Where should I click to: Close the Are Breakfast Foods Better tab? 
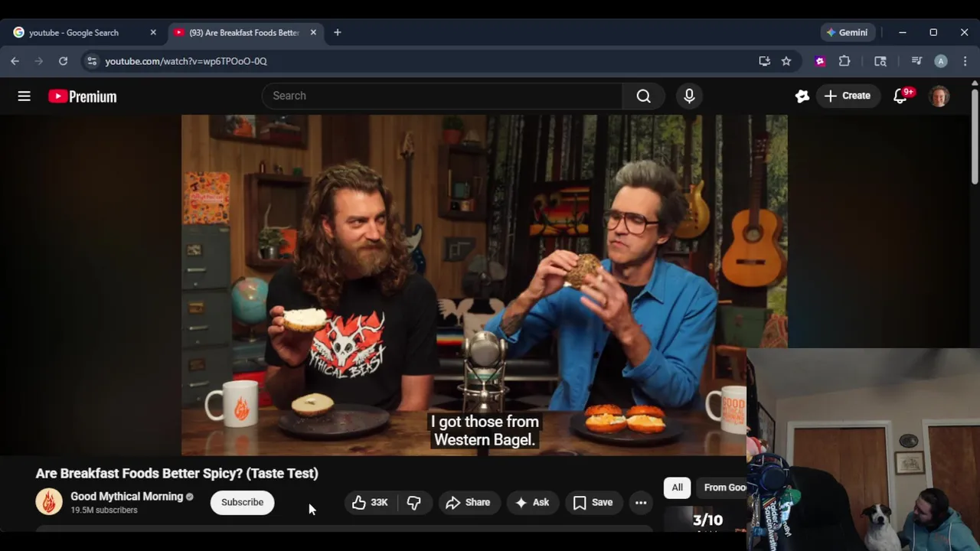pos(313,33)
